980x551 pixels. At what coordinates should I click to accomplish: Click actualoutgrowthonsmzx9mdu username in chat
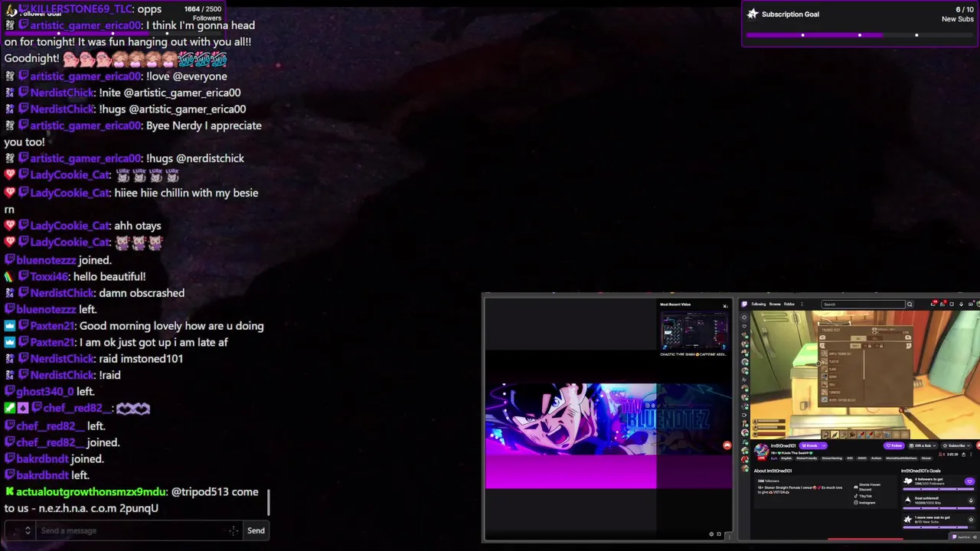pos(91,492)
